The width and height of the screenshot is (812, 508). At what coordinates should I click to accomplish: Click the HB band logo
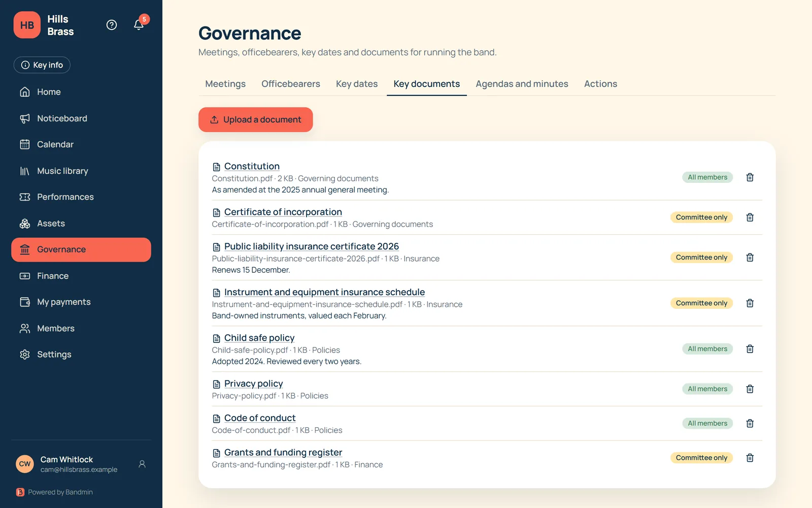click(x=27, y=25)
